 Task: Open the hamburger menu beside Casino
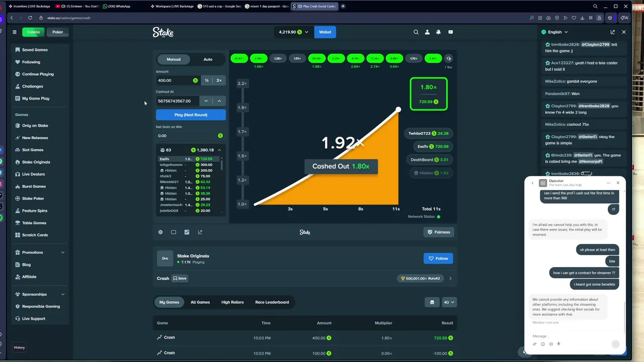(x=15, y=32)
